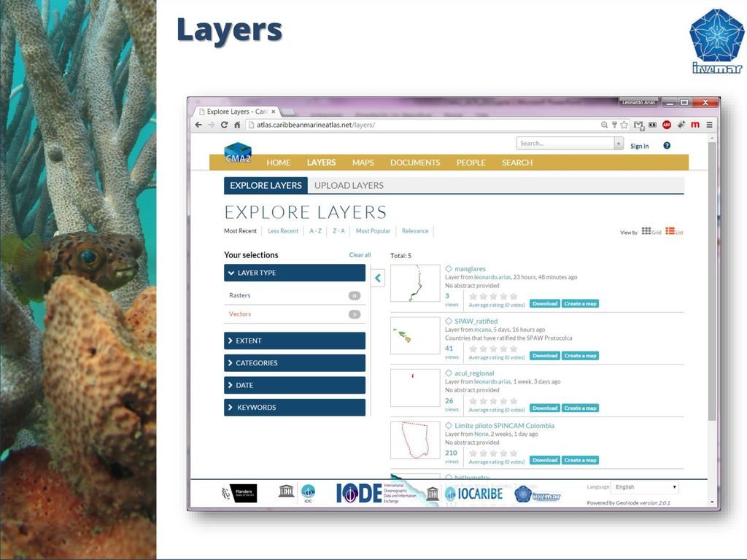Expand the CATEGORIES filter
Image resolution: width=747 pixels, height=560 pixels.
click(295, 363)
